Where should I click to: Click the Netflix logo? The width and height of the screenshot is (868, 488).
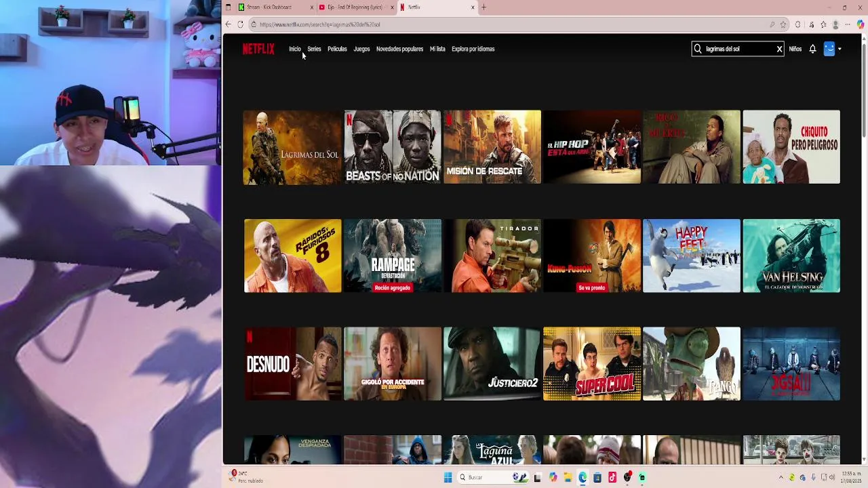258,49
